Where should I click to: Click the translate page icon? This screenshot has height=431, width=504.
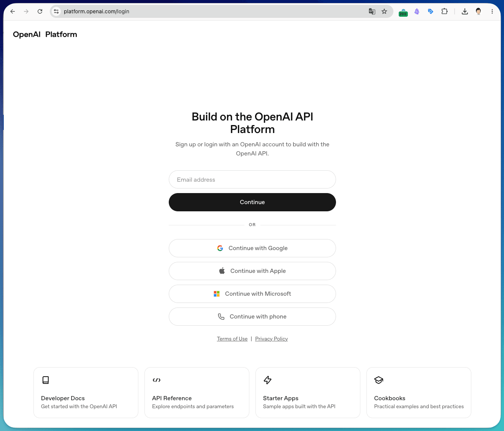(372, 11)
